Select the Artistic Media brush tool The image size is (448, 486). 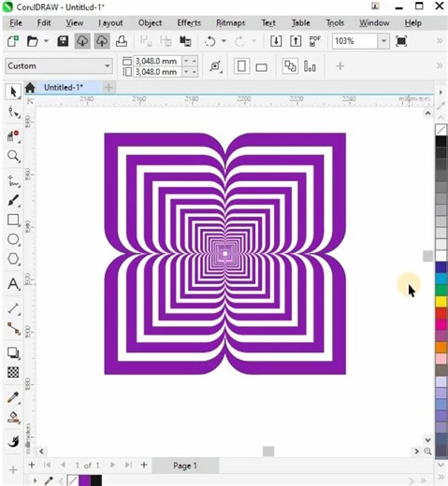click(13, 200)
